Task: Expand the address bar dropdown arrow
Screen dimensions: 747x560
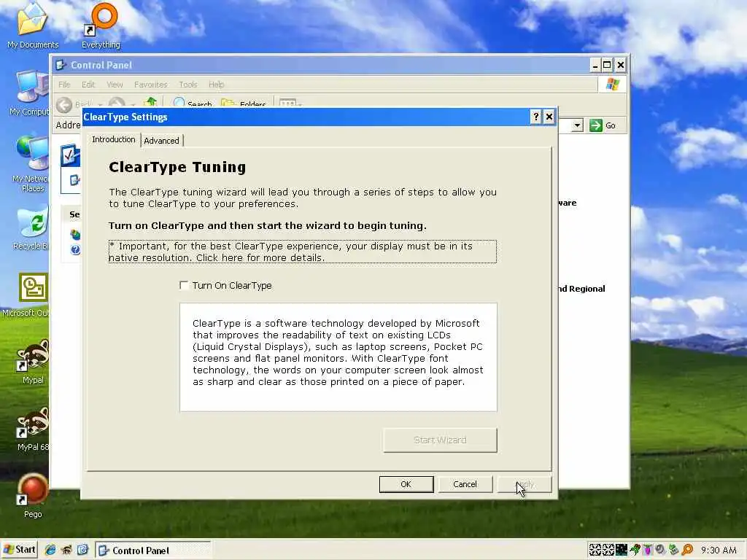Action: point(577,125)
